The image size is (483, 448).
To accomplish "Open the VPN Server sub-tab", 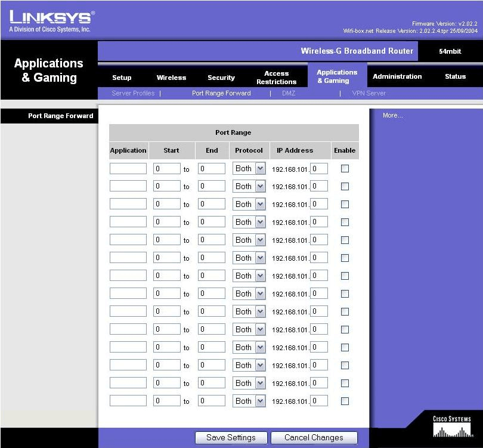I will point(369,93).
